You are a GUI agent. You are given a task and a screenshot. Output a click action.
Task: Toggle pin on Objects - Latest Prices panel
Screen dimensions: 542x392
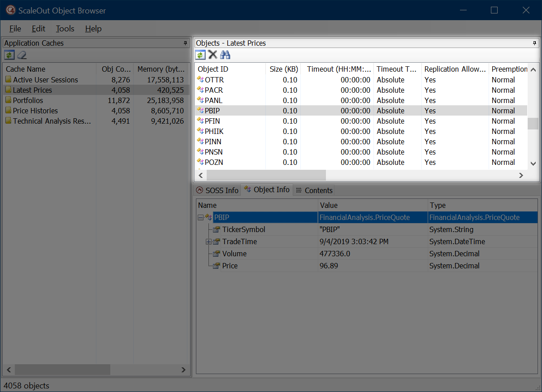point(534,43)
